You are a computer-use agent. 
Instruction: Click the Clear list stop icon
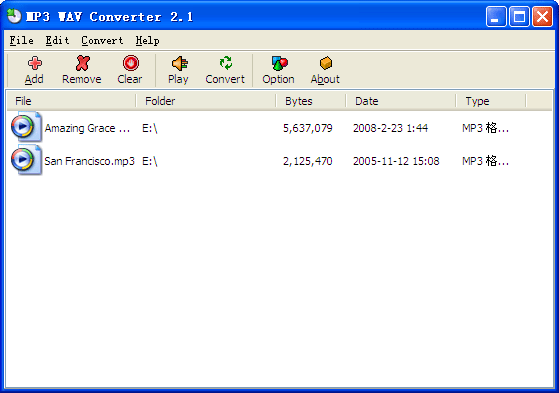point(130,63)
